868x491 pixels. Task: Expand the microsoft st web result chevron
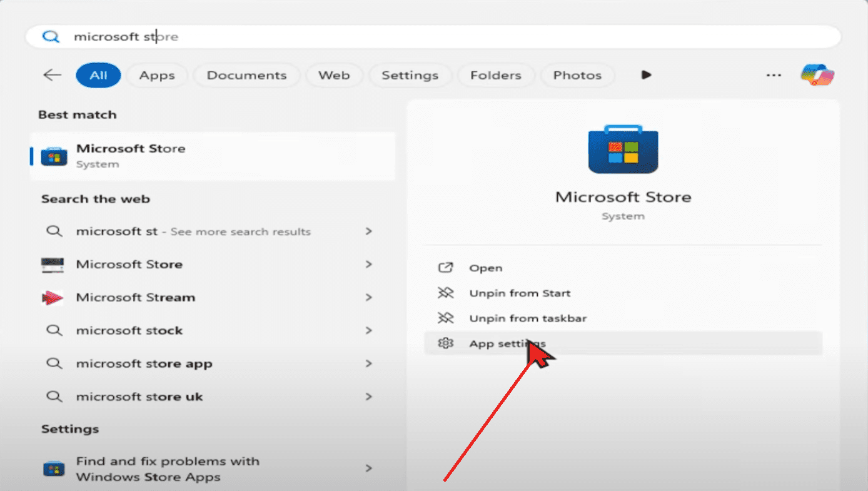[x=369, y=231]
